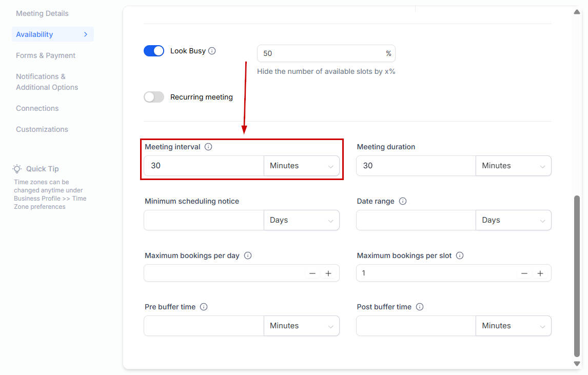Viewport: 588px width, 375px height.
Task: Open Meeting duration Minutes dropdown
Action: tap(513, 166)
